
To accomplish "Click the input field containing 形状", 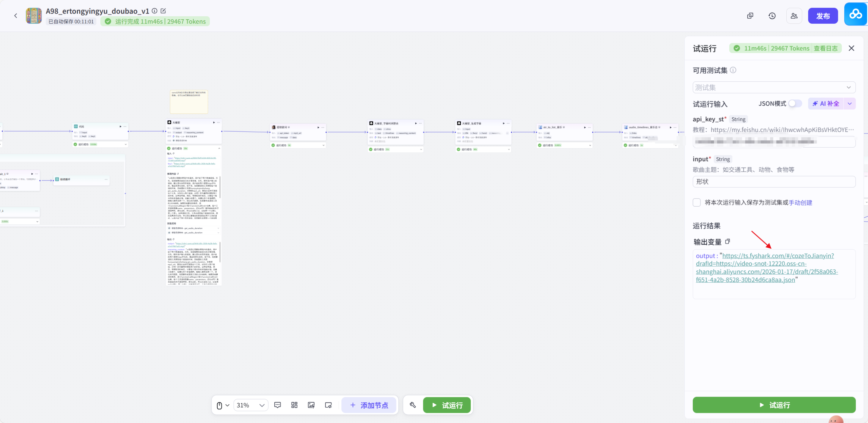I will pyautogui.click(x=774, y=181).
